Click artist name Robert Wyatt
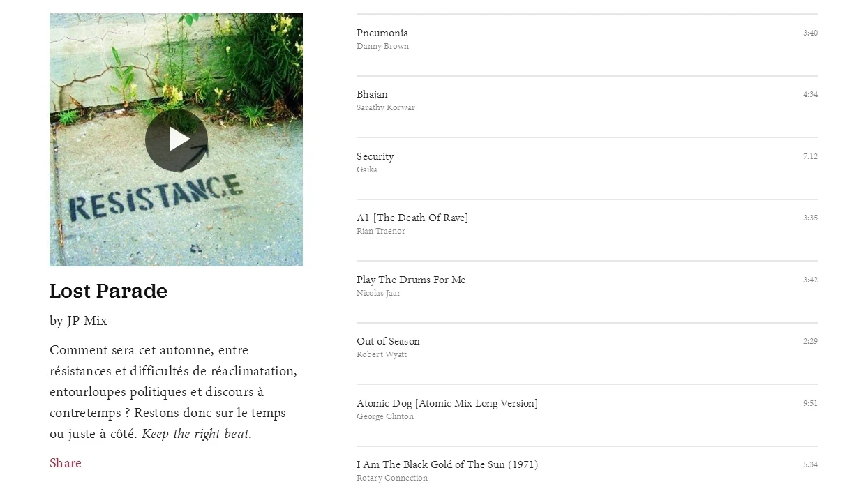868x491 pixels. tap(382, 354)
